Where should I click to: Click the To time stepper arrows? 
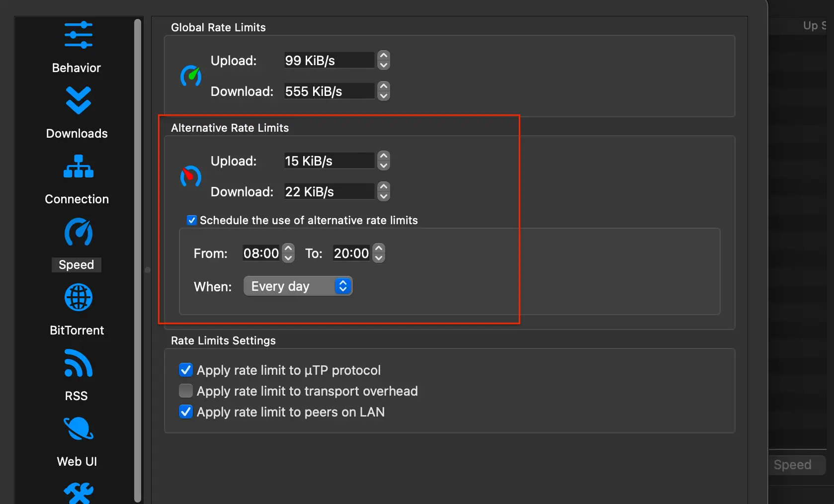coord(379,253)
